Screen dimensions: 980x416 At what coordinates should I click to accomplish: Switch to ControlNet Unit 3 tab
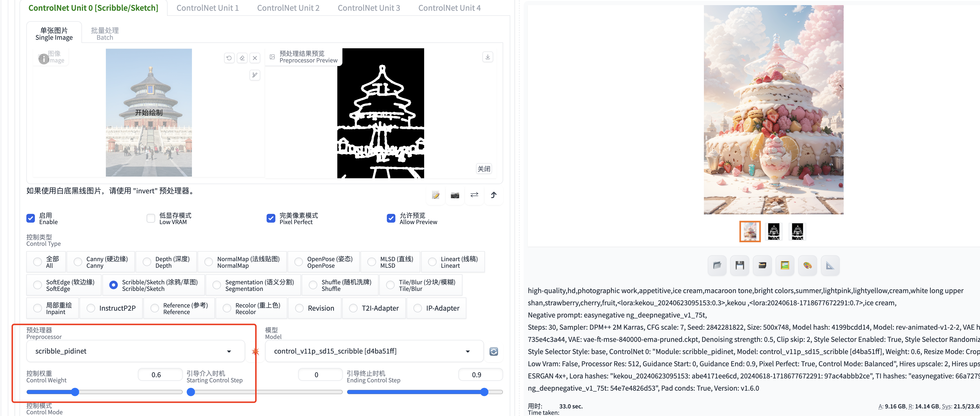[x=369, y=8]
